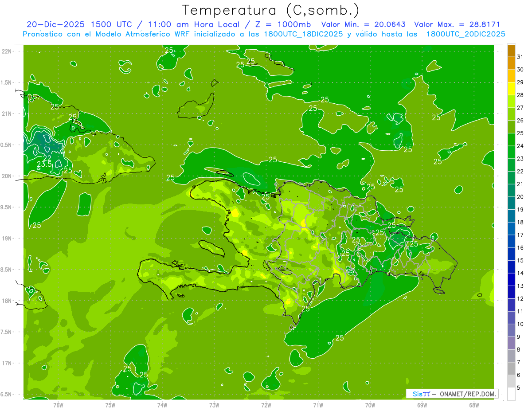Click the "22N" latitude axis label
The image size is (532, 411).
point(8,51)
